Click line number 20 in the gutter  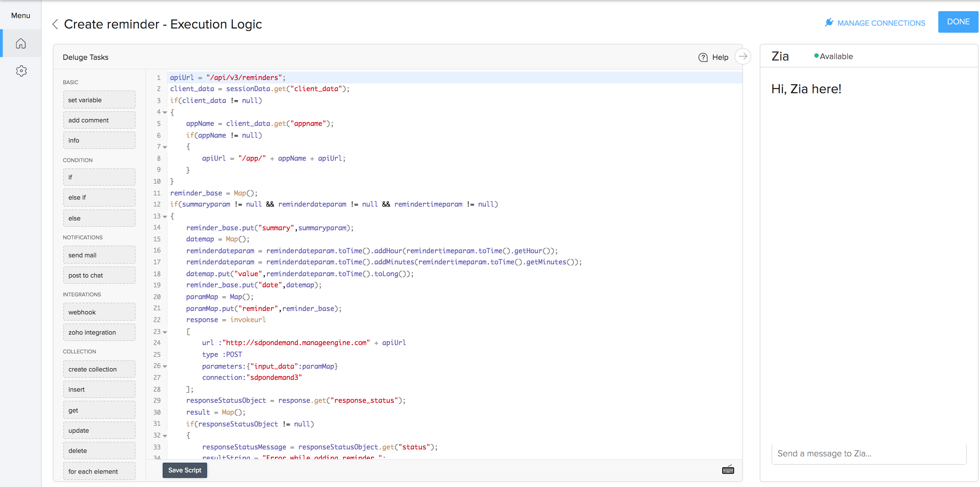(x=157, y=297)
